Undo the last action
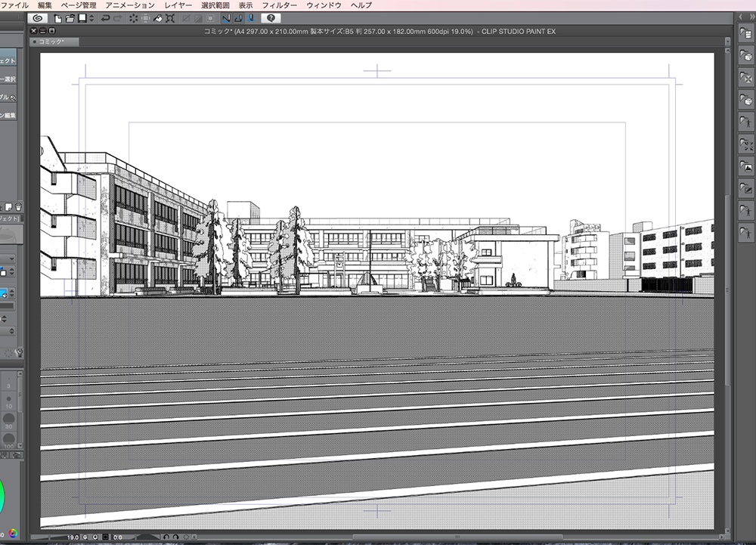This screenshot has height=545, width=756. tap(105, 18)
